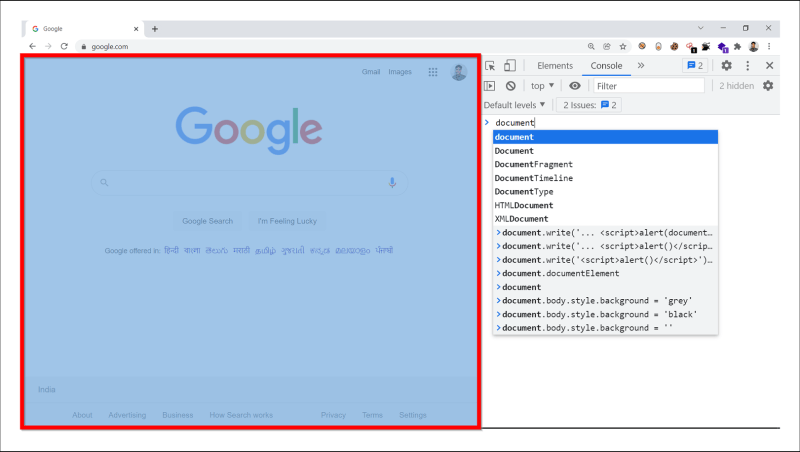Go back in browser history
The width and height of the screenshot is (800, 452).
coord(33,46)
